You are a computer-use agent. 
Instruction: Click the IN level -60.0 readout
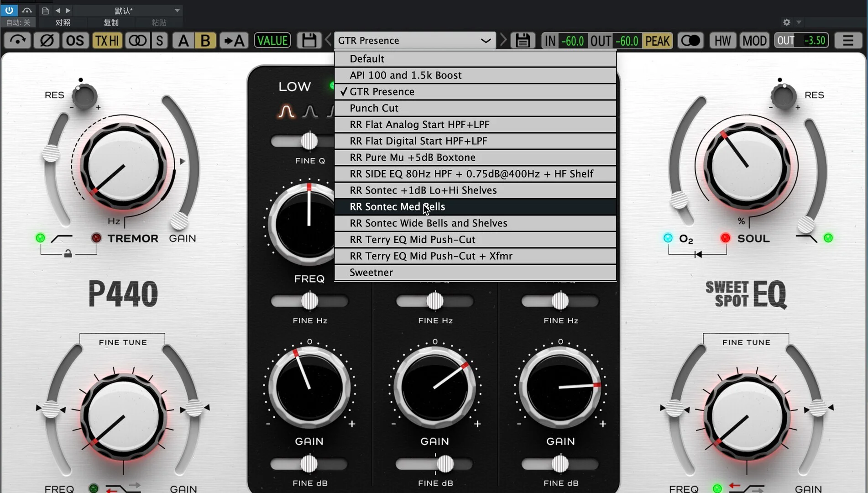click(572, 41)
